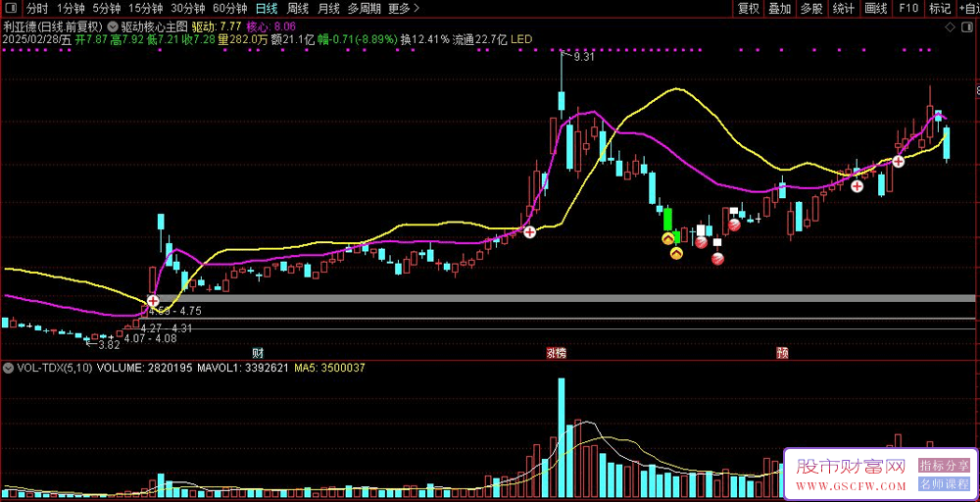Image resolution: width=980 pixels, height=502 pixels.
Task: Select the 周线 weekly period tab
Action: coord(298,8)
